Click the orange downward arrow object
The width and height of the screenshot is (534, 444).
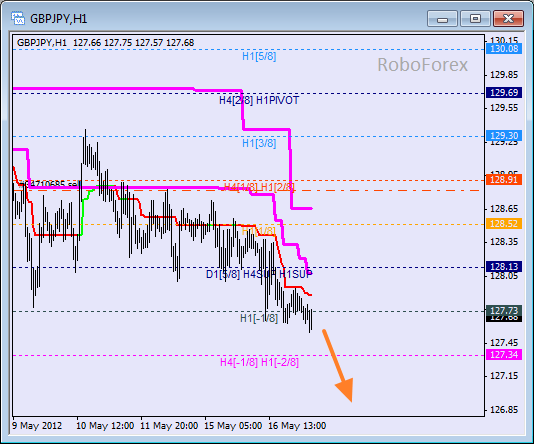tap(338, 366)
